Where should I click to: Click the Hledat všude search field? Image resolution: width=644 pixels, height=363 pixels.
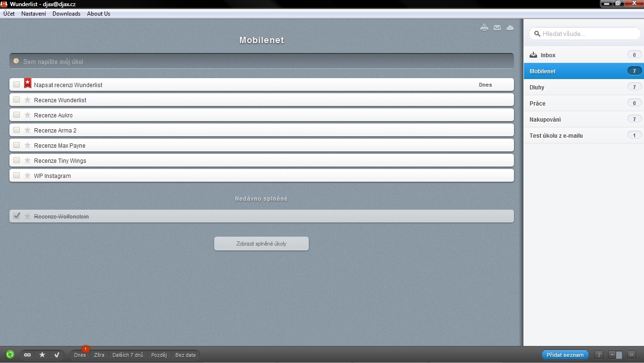pos(585,34)
